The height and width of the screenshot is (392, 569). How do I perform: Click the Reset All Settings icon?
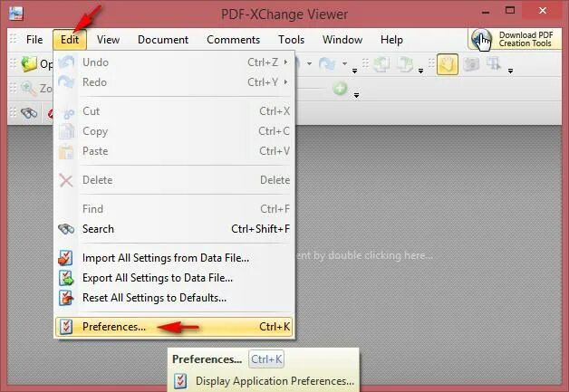pos(66,298)
